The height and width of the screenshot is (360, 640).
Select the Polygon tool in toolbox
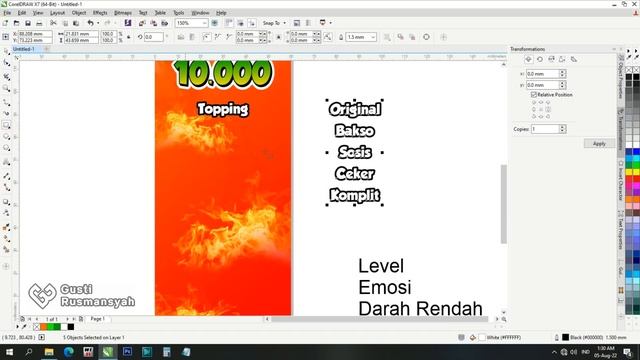[6, 148]
